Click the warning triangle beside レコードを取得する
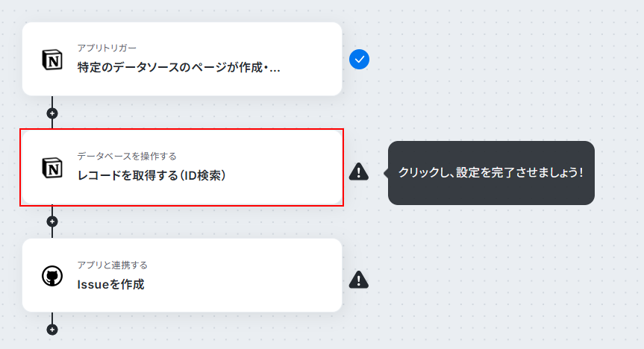 tap(358, 172)
